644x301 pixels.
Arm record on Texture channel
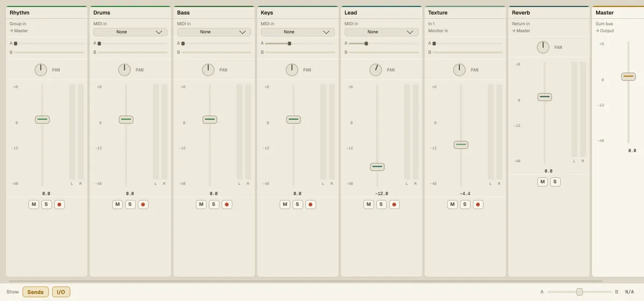click(x=478, y=204)
